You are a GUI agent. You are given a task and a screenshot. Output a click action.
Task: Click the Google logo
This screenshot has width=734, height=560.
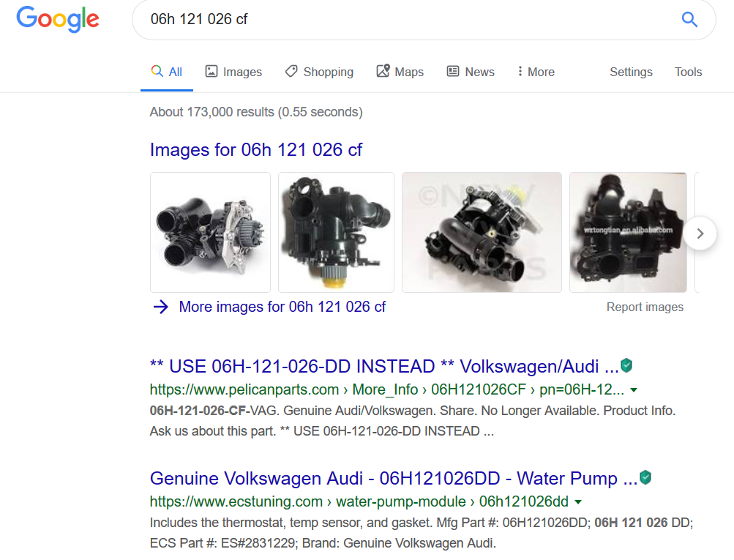[x=58, y=20]
